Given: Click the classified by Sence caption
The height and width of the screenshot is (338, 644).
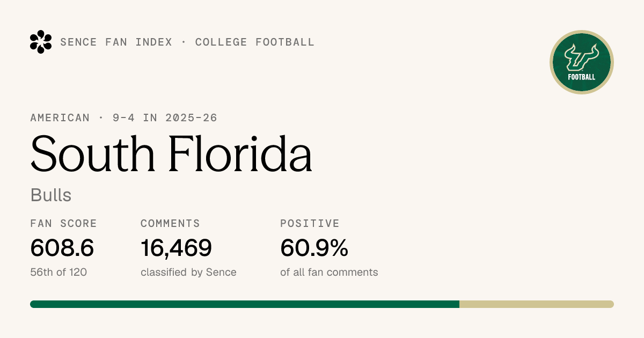Looking at the screenshot, I should 188,272.
